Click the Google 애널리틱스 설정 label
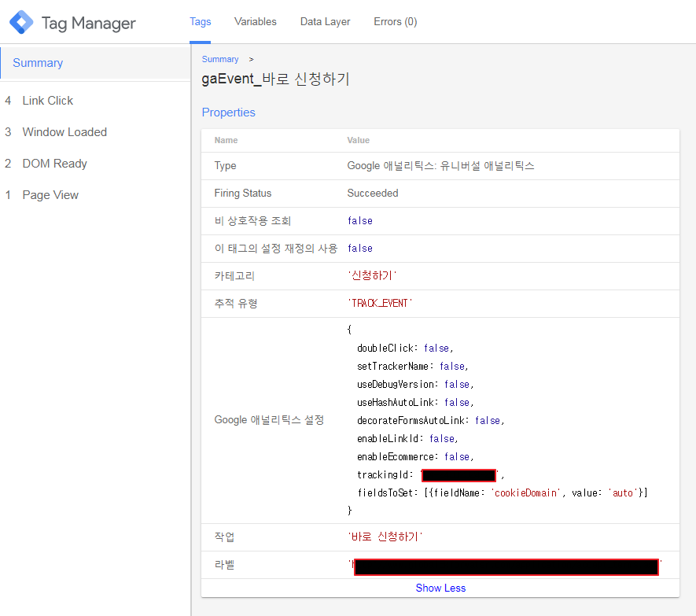The height and width of the screenshot is (616, 696). (x=269, y=420)
